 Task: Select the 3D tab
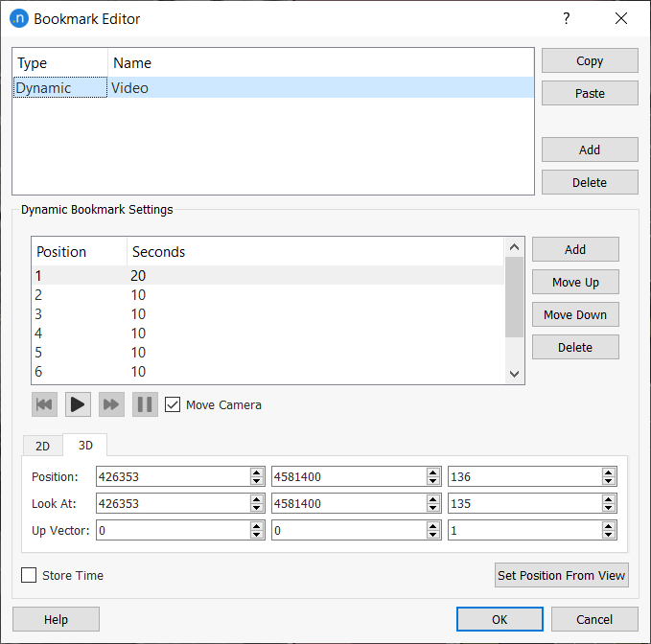(85, 446)
